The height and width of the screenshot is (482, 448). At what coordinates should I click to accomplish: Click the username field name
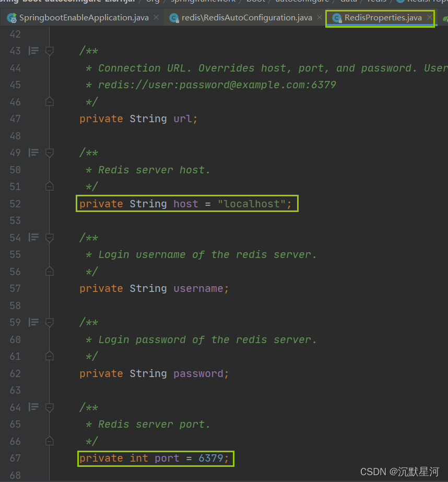click(198, 288)
